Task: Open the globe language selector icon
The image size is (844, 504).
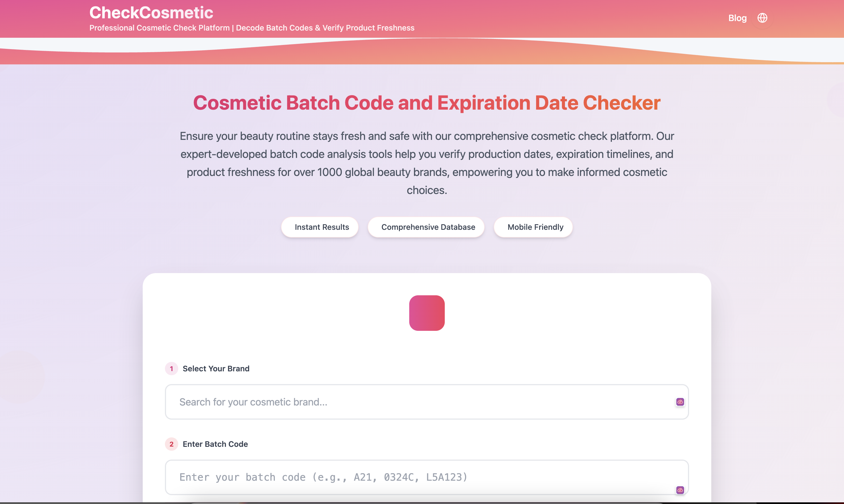Action: click(x=762, y=18)
